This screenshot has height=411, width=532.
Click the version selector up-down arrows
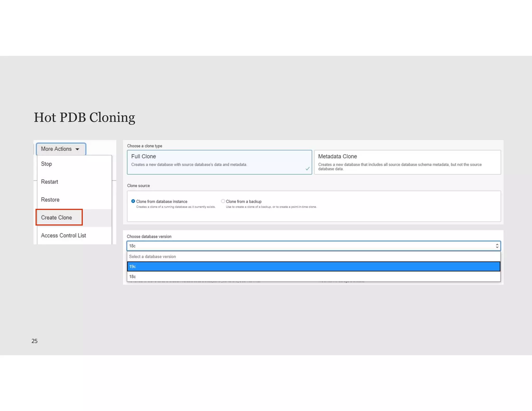coord(497,246)
